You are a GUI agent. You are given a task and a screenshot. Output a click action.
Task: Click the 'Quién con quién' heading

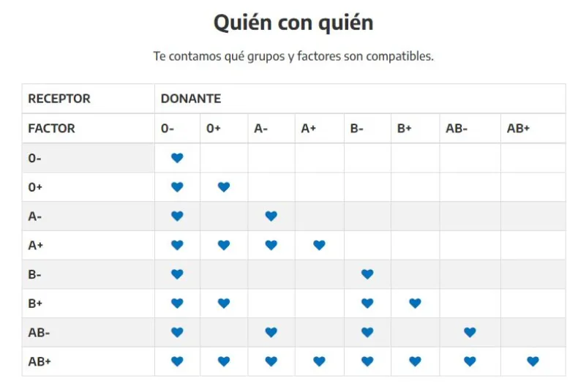pyautogui.click(x=293, y=23)
